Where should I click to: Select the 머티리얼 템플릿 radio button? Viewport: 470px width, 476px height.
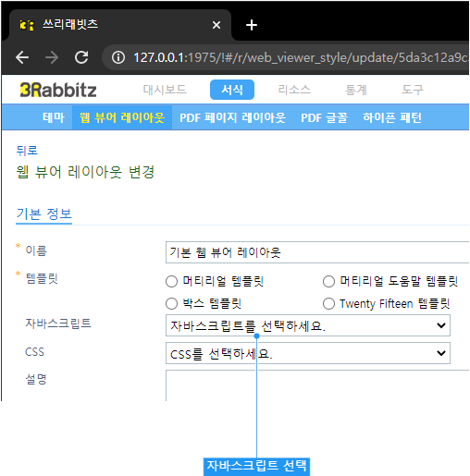[x=171, y=281]
